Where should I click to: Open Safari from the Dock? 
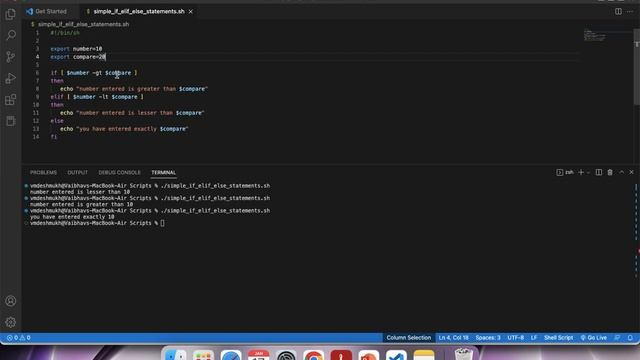pos(231,355)
